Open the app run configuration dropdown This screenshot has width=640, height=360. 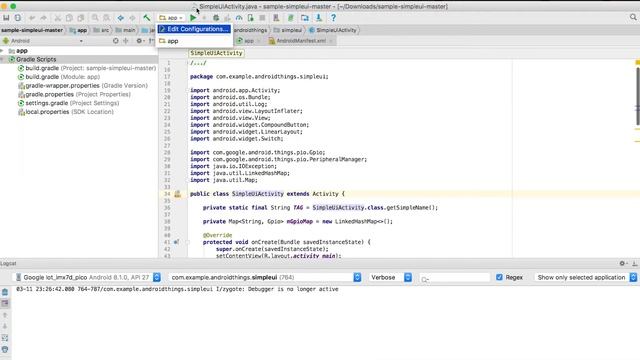pos(171,18)
